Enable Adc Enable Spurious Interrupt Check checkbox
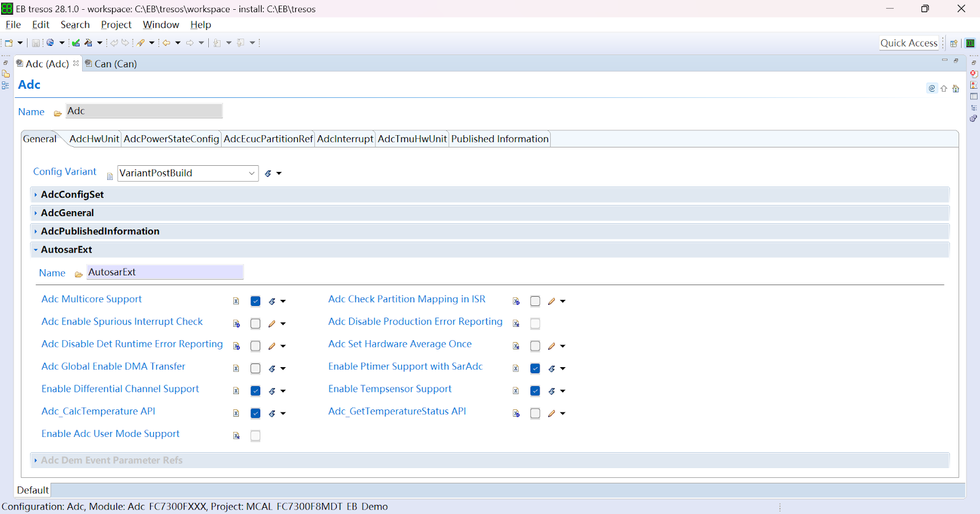 (x=255, y=324)
